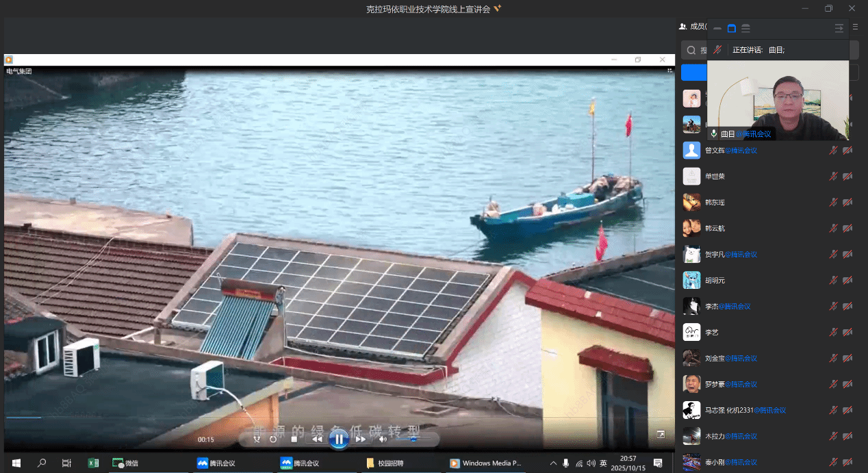Mute the media player speaker icon
This screenshot has width=868, height=473.
pyautogui.click(x=383, y=439)
